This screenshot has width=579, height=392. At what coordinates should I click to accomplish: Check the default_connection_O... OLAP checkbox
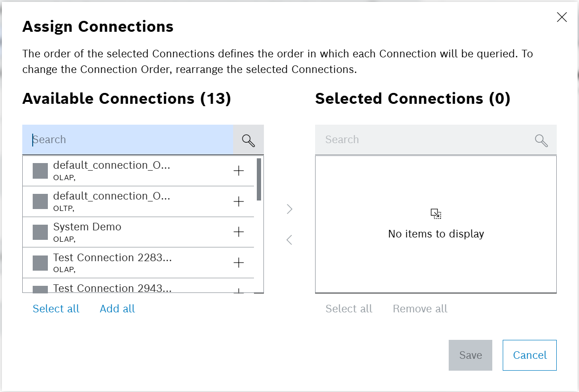[40, 171]
